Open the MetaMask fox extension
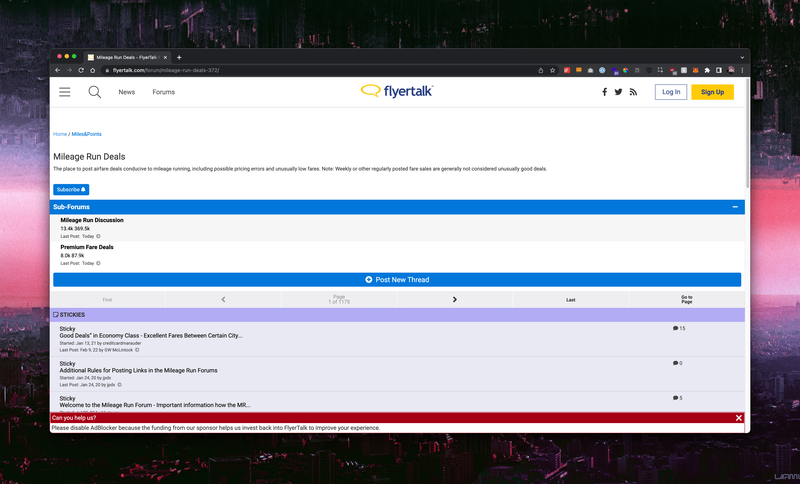 pyautogui.click(x=695, y=70)
